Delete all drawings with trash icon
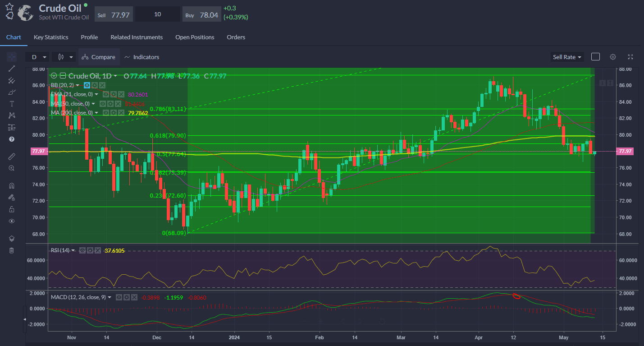The width and height of the screenshot is (644, 346). click(x=12, y=250)
